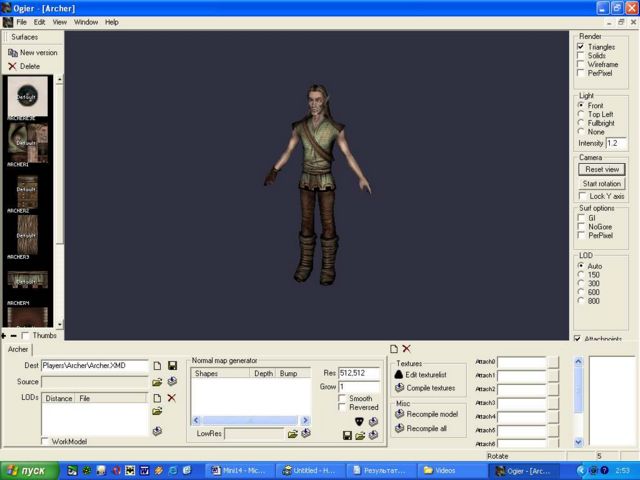Viewport: 640px width, 480px height.
Task: Click open folder icon beside LODs list
Action: click(157, 411)
